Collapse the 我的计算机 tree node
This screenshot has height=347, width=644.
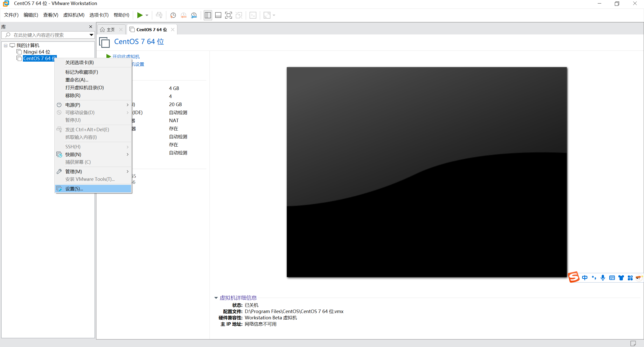coord(6,46)
